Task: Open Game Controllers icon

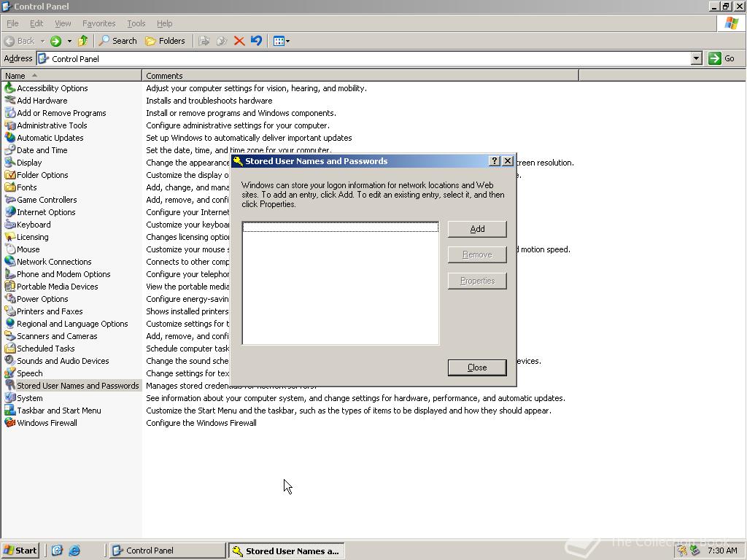Action: 10,200
